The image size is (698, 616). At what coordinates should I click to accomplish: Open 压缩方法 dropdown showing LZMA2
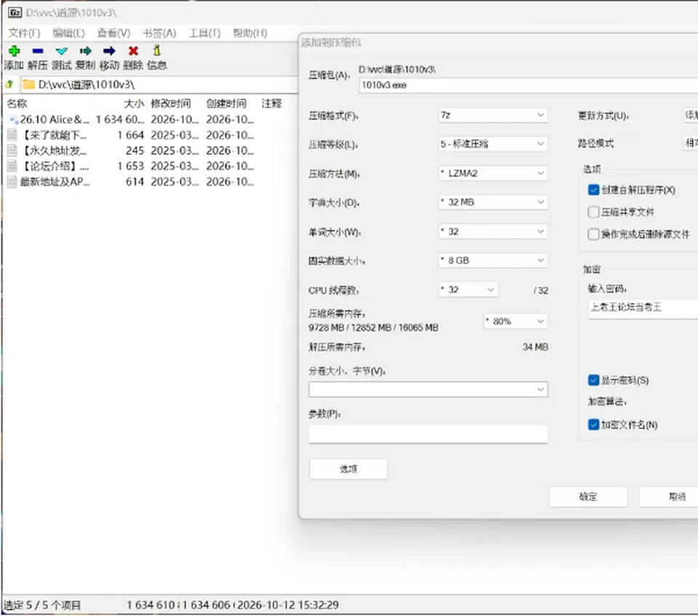click(493, 173)
